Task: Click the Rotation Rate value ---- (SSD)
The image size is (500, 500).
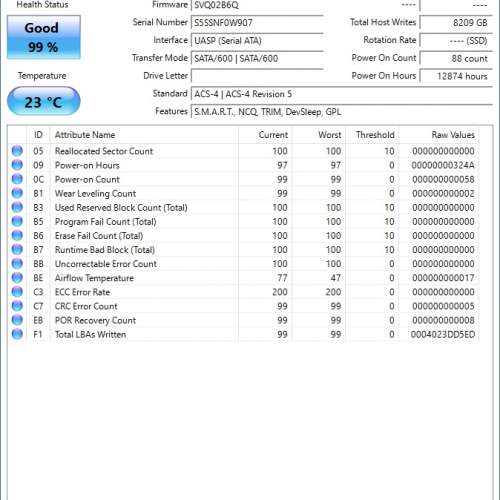Action: [x=456, y=41]
